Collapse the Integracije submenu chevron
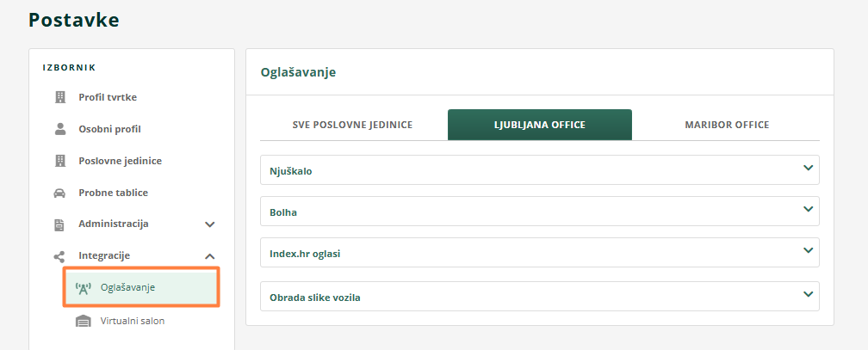The width and height of the screenshot is (868, 350). click(x=209, y=256)
